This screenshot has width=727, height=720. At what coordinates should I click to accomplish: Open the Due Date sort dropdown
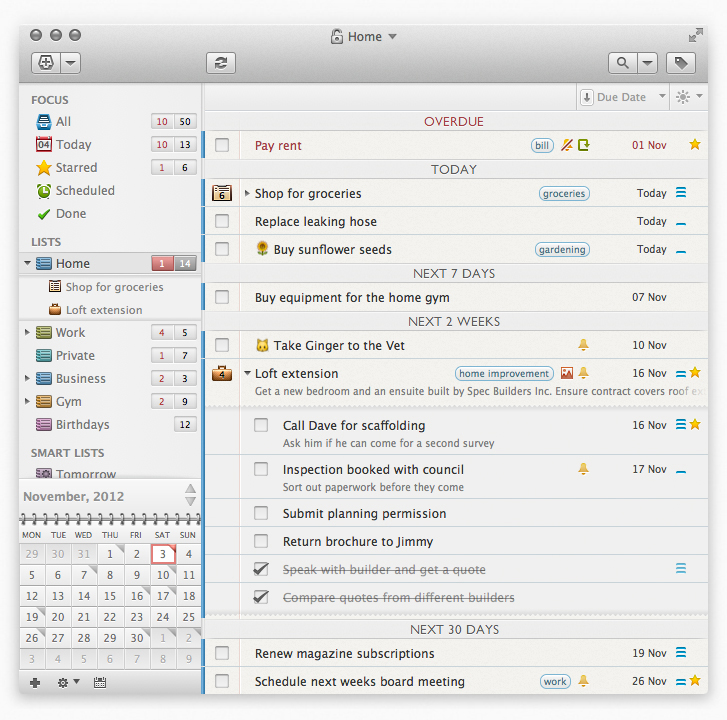pyautogui.click(x=623, y=97)
